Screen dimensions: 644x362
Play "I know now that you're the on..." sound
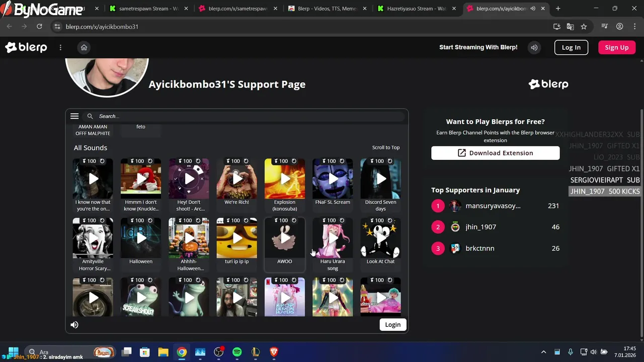tap(93, 179)
